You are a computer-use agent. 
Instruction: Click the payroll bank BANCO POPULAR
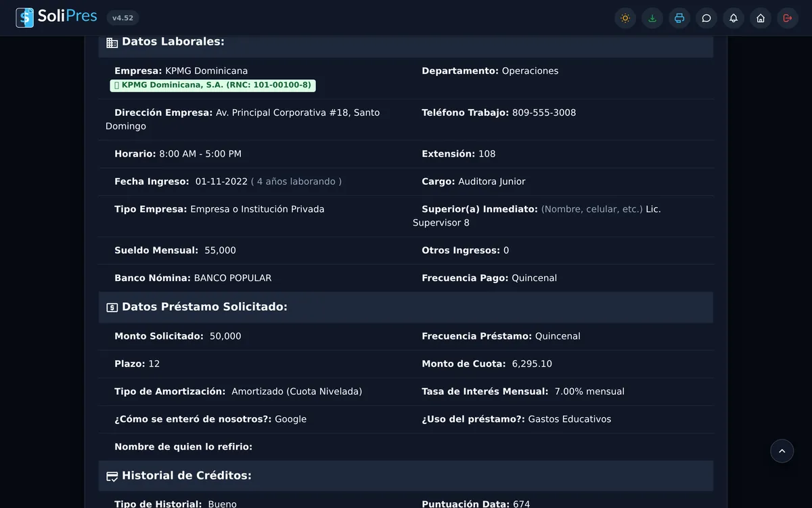pyautogui.click(x=233, y=279)
